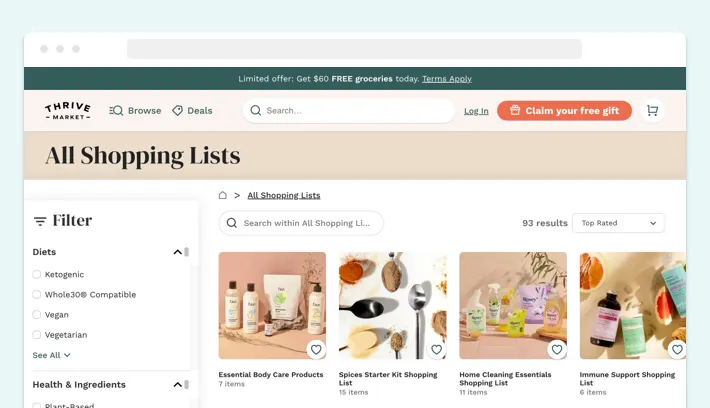The height and width of the screenshot is (408, 710).
Task: Click Immune Support Shopping List title
Action: (627, 379)
